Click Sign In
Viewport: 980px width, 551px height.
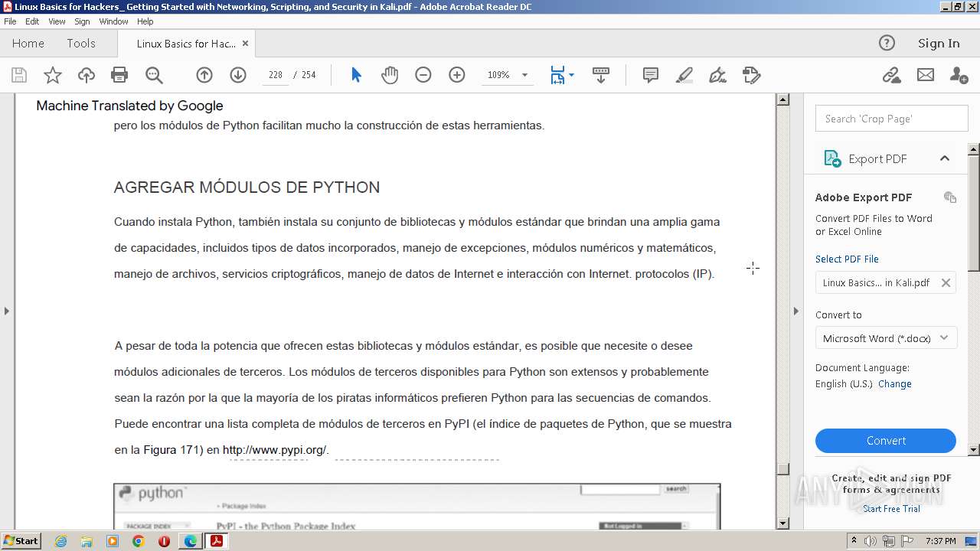[x=939, y=43]
